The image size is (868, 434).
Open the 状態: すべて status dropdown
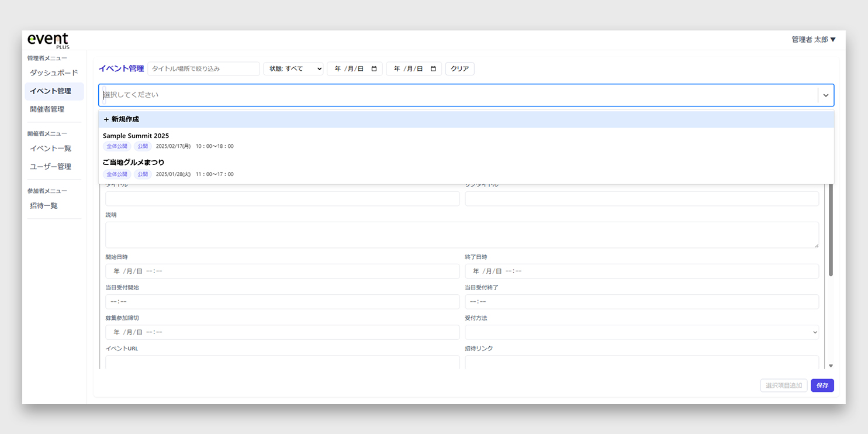pos(293,69)
